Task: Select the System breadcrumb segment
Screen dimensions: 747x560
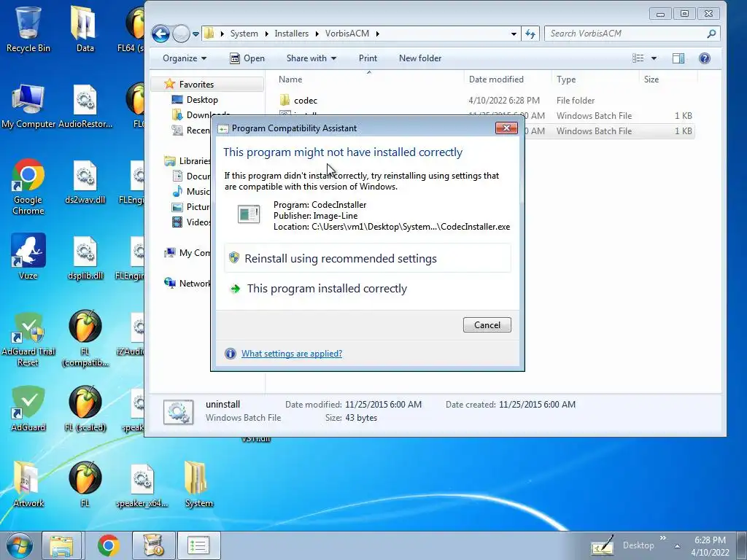Action: point(244,34)
